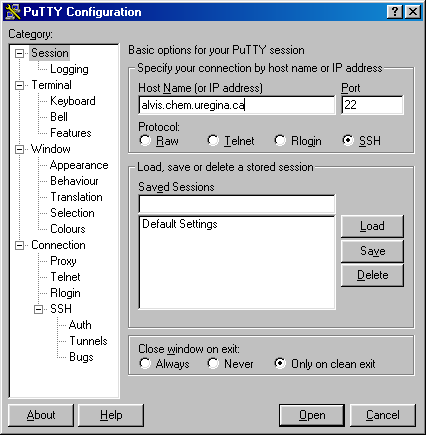
Task: Collapse the Session tree node
Action: click(x=20, y=53)
